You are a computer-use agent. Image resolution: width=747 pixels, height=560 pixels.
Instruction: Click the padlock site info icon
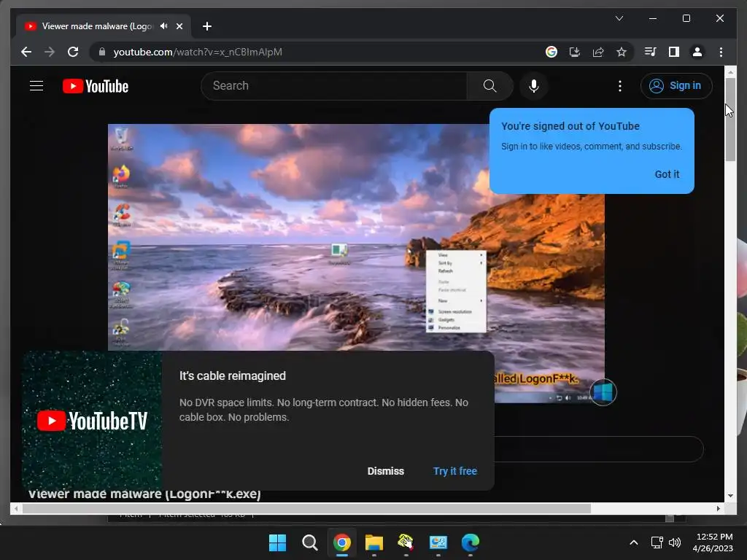tap(102, 52)
